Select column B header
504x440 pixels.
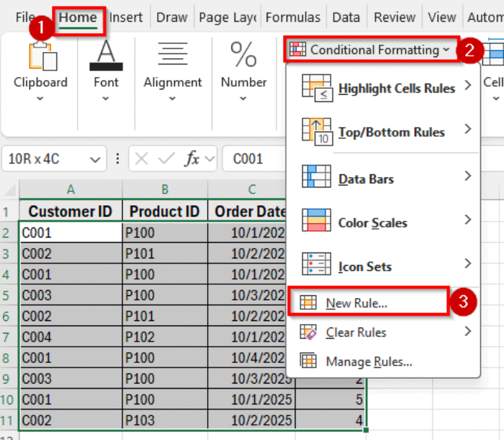point(165,189)
